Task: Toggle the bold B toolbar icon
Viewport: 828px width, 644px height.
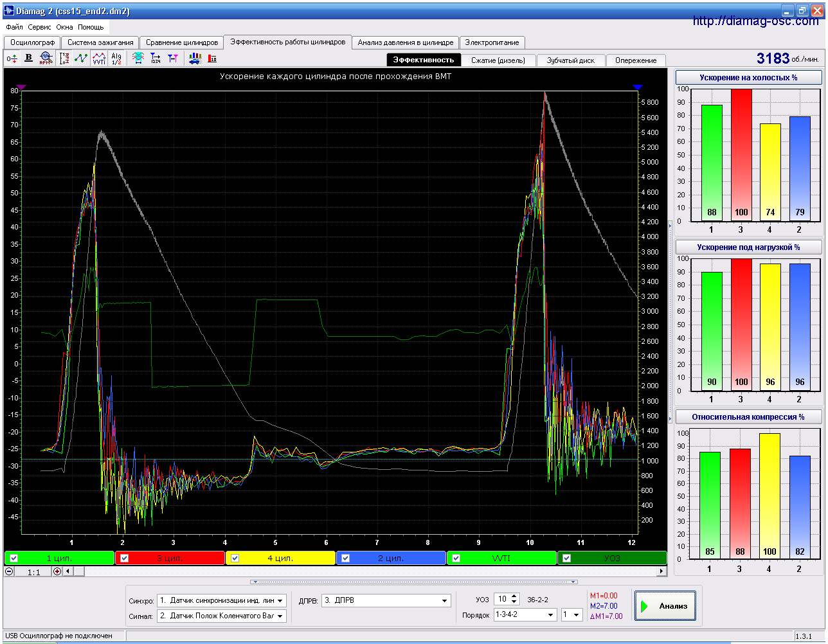Action: [x=28, y=58]
